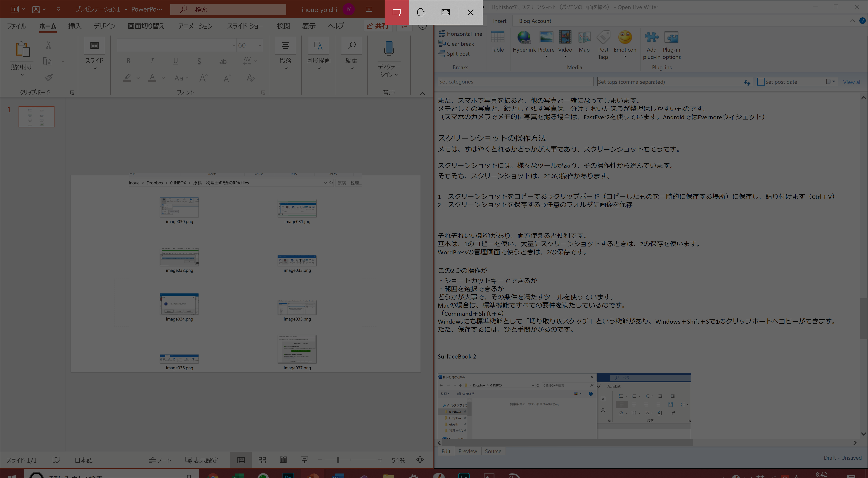This screenshot has height=478, width=868.
Task: Toggle Strikethrough formatting in PowerPoint
Action: click(223, 61)
